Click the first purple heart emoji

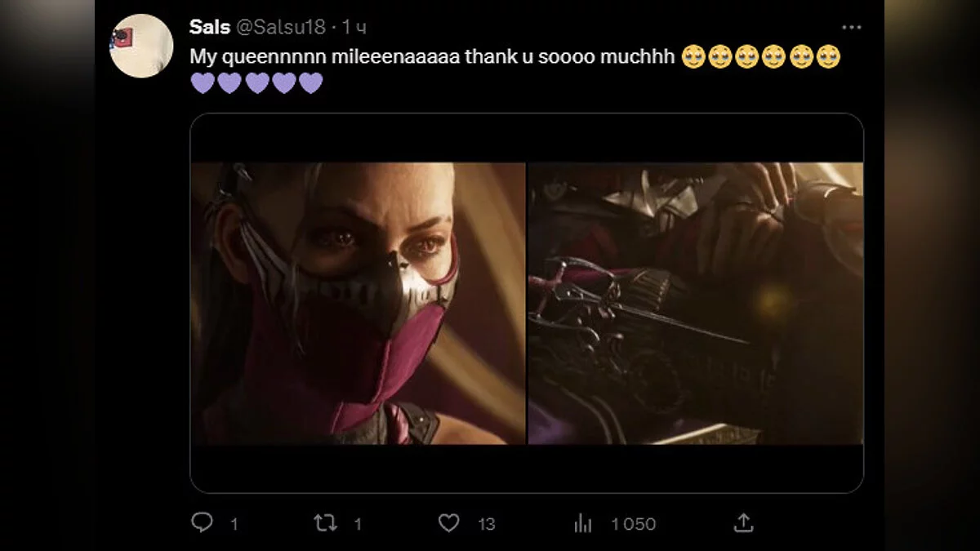tap(203, 83)
